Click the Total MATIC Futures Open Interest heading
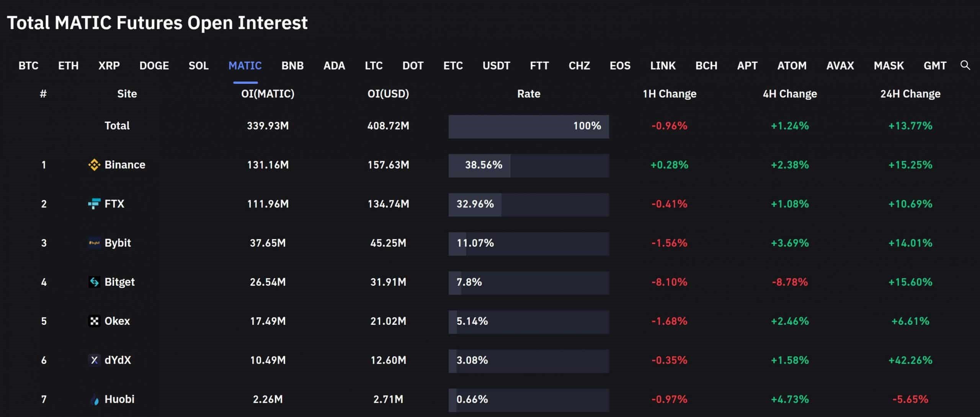The width and height of the screenshot is (980, 417). click(x=157, y=23)
